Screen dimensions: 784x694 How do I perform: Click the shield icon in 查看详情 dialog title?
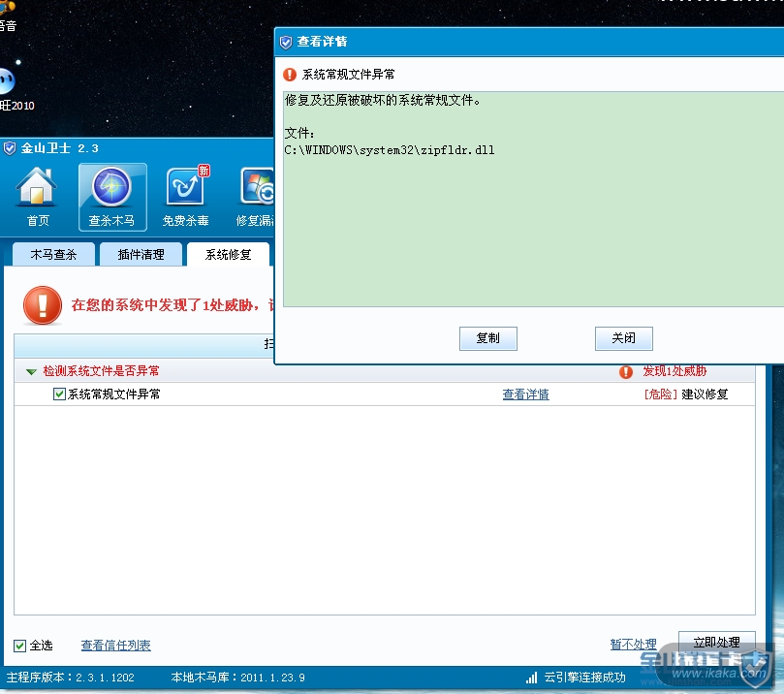286,42
